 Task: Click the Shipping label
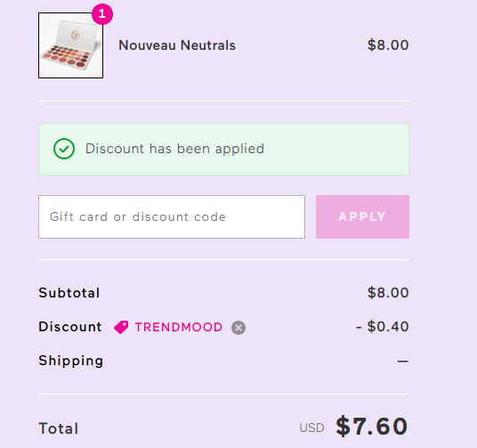tap(71, 361)
